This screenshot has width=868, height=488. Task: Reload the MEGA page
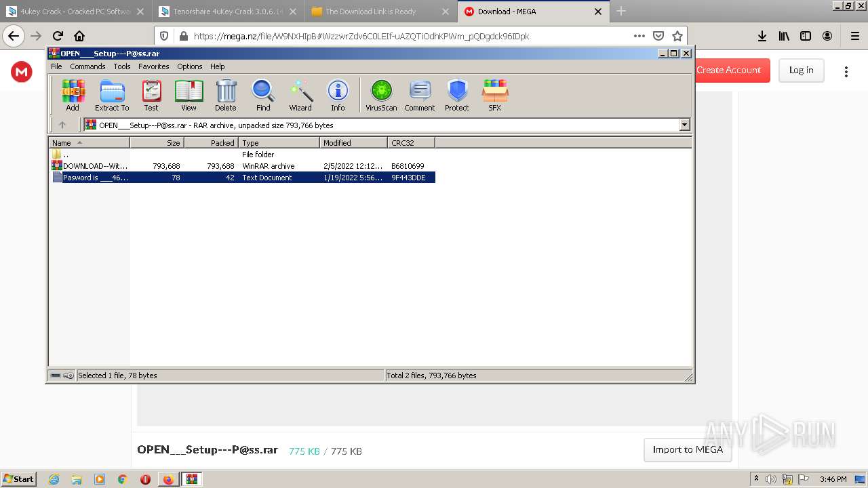pyautogui.click(x=58, y=36)
